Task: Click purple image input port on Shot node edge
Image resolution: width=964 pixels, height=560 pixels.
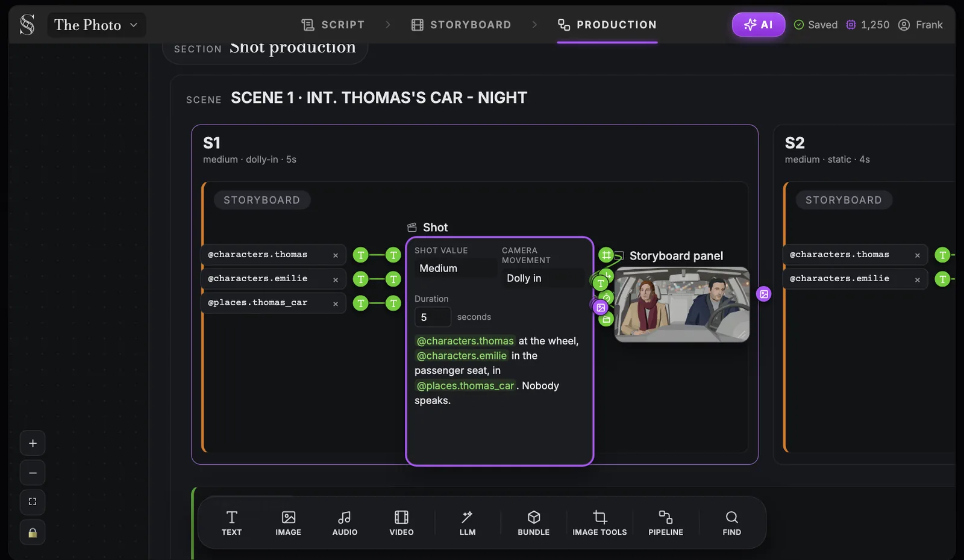Action: pyautogui.click(x=601, y=308)
